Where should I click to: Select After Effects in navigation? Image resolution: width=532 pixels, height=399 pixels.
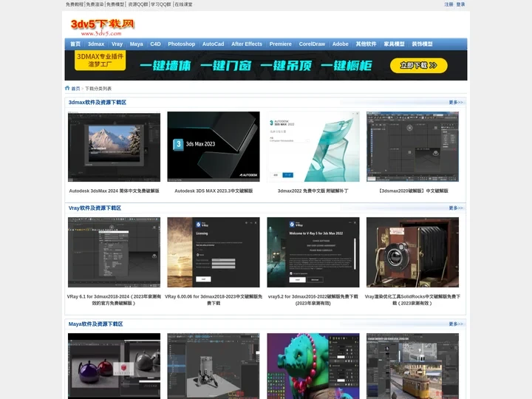click(247, 44)
